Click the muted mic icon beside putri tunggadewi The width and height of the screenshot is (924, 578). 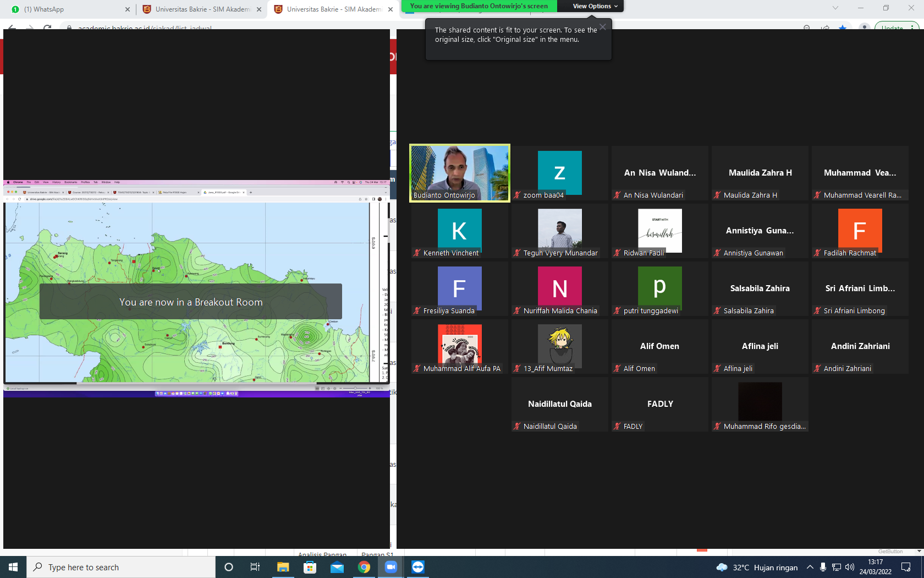(617, 310)
